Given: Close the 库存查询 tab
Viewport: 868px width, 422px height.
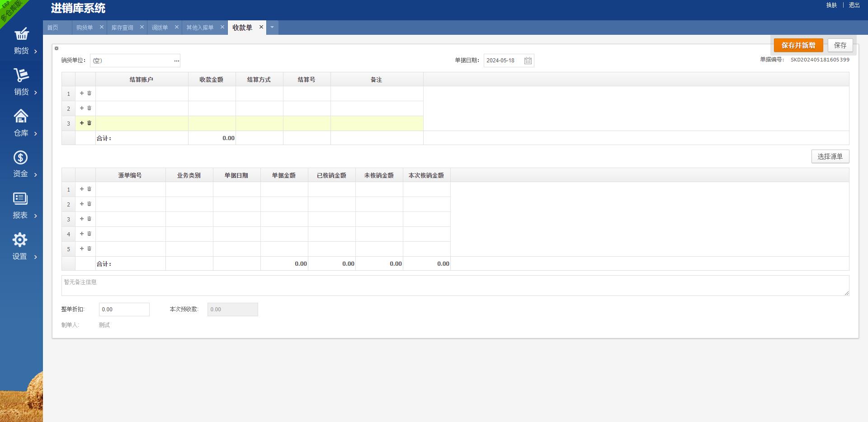Looking at the screenshot, I should (x=142, y=27).
